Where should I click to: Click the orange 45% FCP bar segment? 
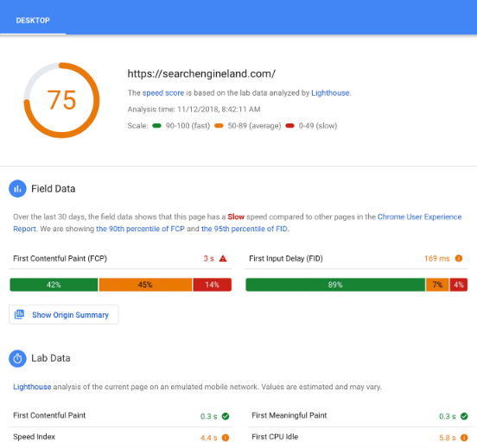[145, 285]
